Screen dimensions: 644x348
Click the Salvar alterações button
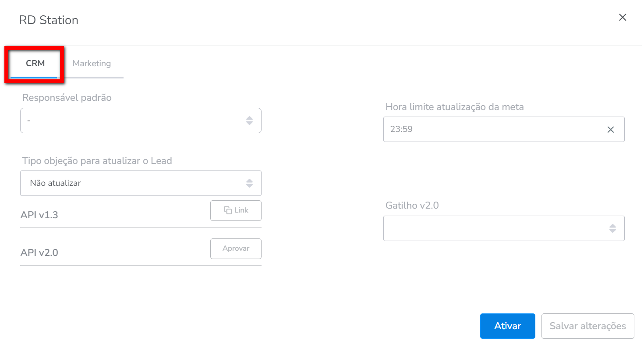(587, 326)
